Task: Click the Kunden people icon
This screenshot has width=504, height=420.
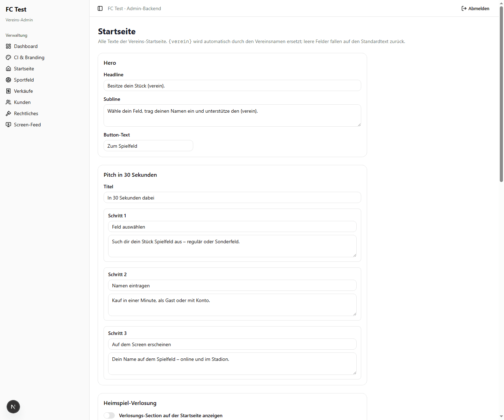Action: (8, 102)
